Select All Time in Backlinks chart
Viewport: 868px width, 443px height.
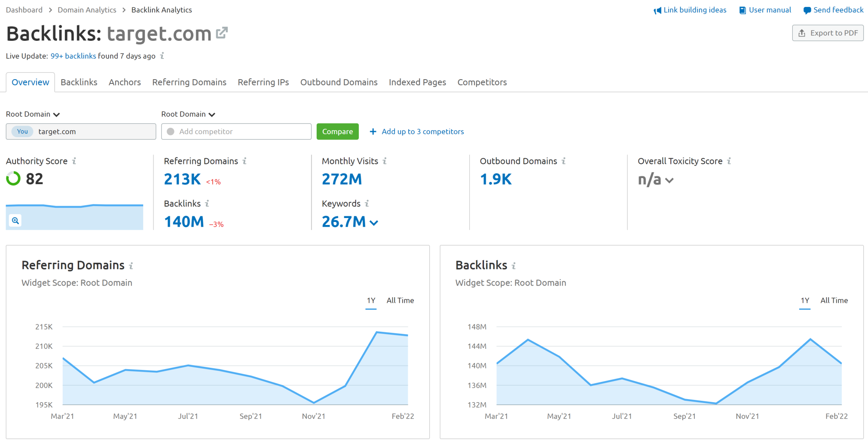(834, 301)
